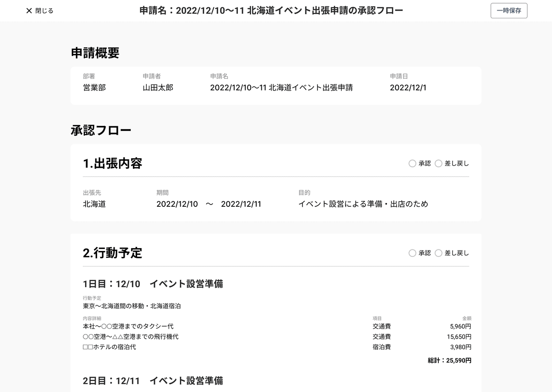Click the 2日目:12/11 heading
Image resolution: width=552 pixels, height=392 pixels.
(153, 381)
